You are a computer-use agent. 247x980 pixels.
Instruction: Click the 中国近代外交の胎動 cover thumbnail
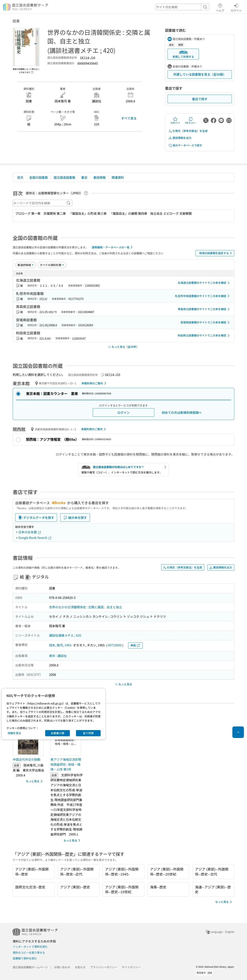pos(28,746)
